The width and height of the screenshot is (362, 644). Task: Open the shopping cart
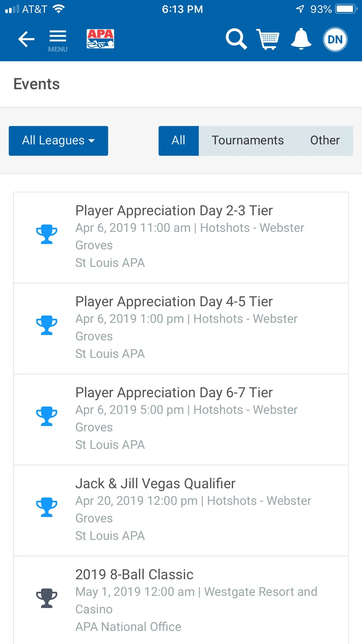pos(268,39)
